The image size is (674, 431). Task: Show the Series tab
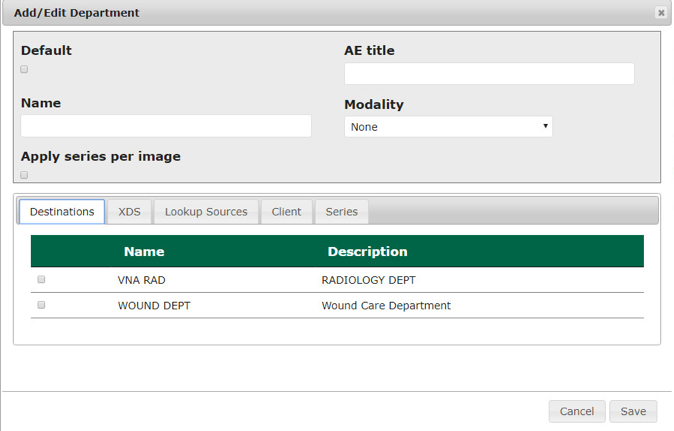click(342, 212)
